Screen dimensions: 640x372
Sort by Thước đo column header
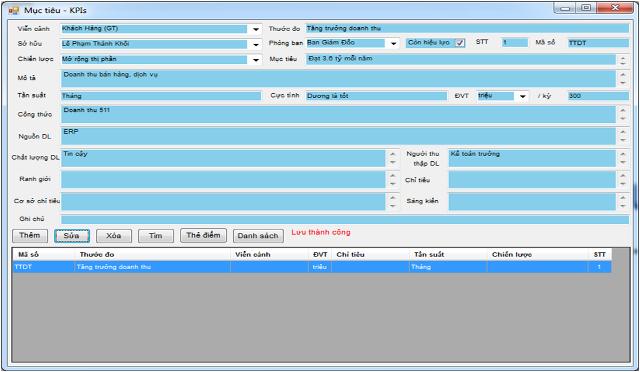click(x=152, y=254)
